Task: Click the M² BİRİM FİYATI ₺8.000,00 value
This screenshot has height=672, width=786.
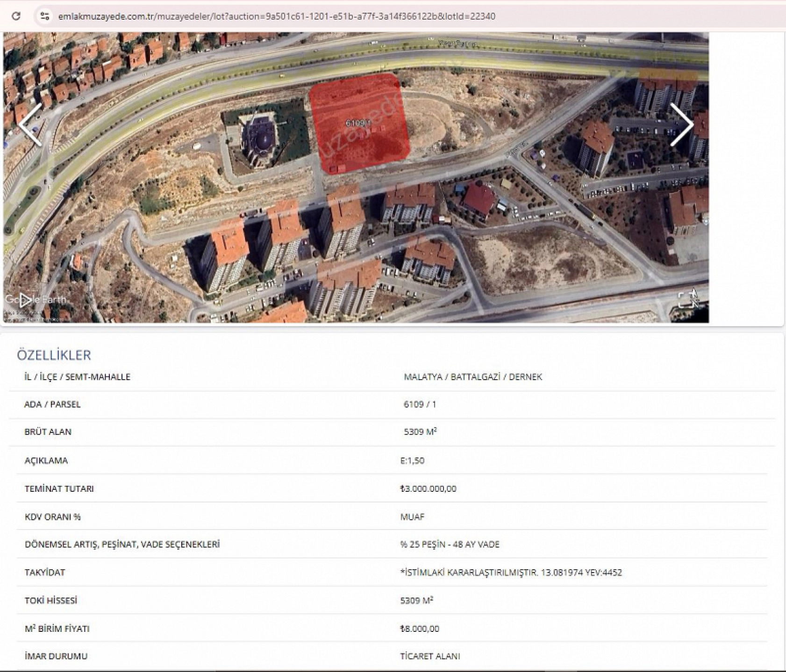Action: [420, 629]
